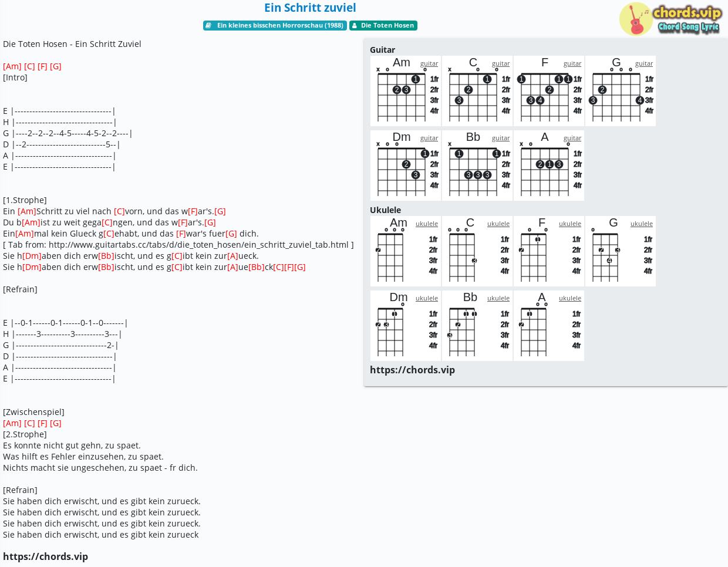This screenshot has width=728, height=567.
Task: Select the Bb guitar chord diagram
Action: (477, 166)
